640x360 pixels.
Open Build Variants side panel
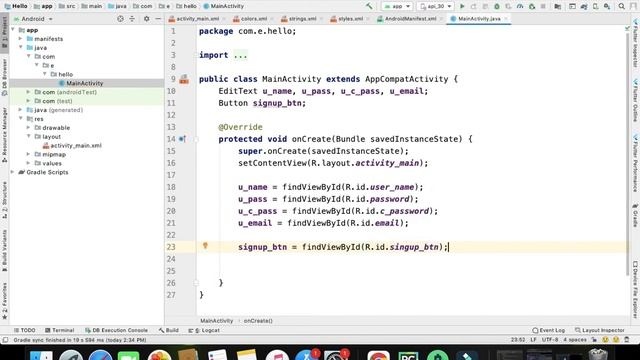pyautogui.click(x=4, y=250)
